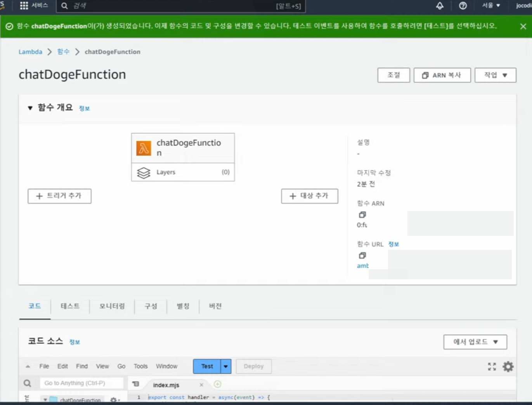Collapse the editor menu bar arrow

(28, 366)
